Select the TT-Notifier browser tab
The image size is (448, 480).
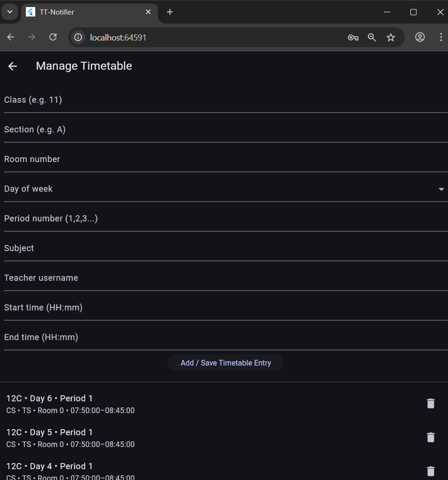coord(85,12)
